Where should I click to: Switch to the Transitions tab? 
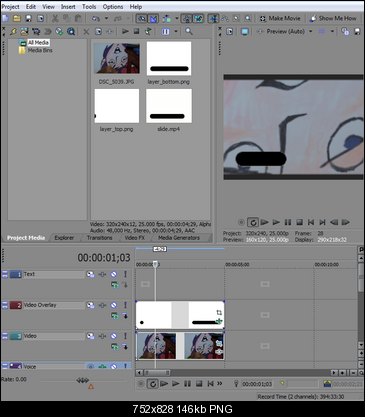[99, 238]
